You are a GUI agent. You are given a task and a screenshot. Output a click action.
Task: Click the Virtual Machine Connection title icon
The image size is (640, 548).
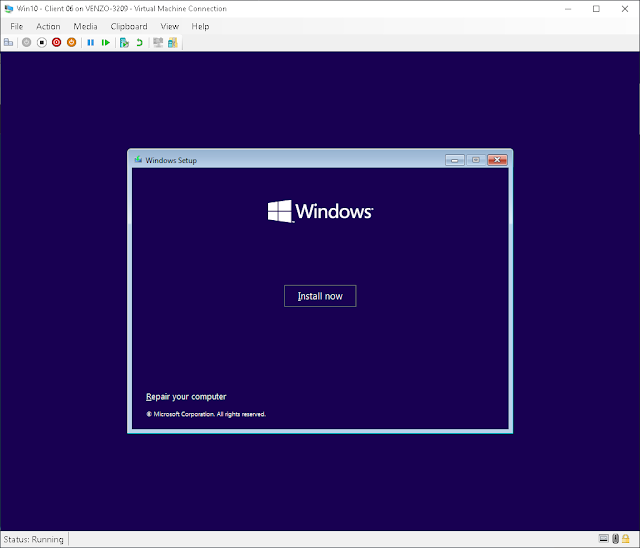pos(9,9)
